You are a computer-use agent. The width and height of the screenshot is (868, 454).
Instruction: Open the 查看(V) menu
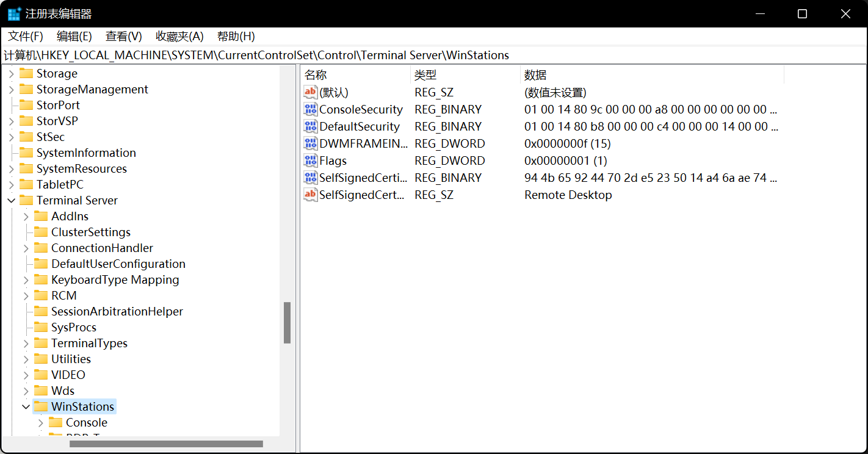point(124,36)
